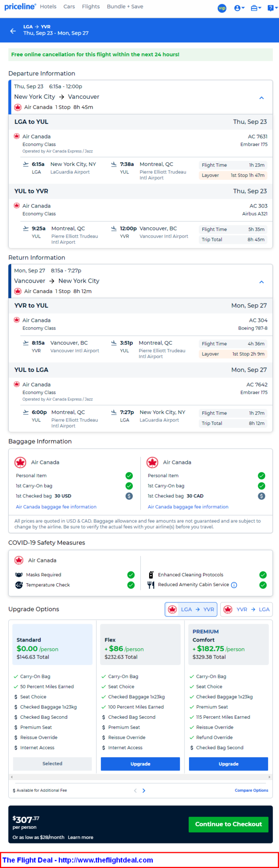Click the 30 CAD checked bag fee icon

tap(262, 496)
